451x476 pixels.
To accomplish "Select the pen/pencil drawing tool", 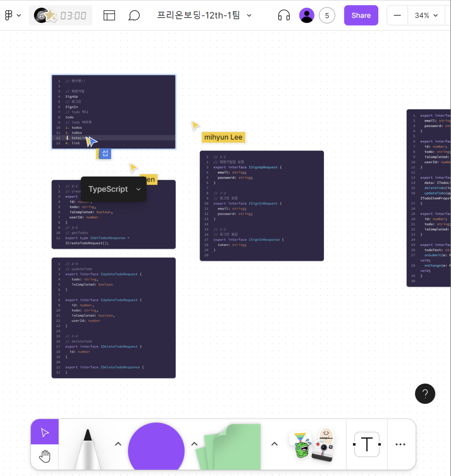I will pos(87,444).
